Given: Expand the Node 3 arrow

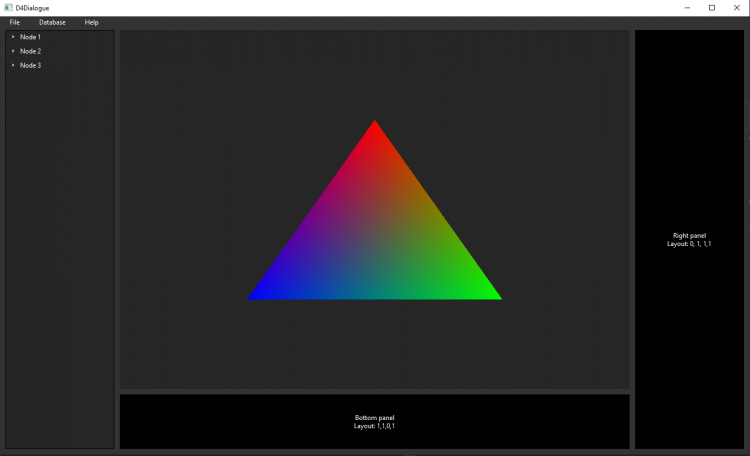Looking at the screenshot, I should click(13, 66).
